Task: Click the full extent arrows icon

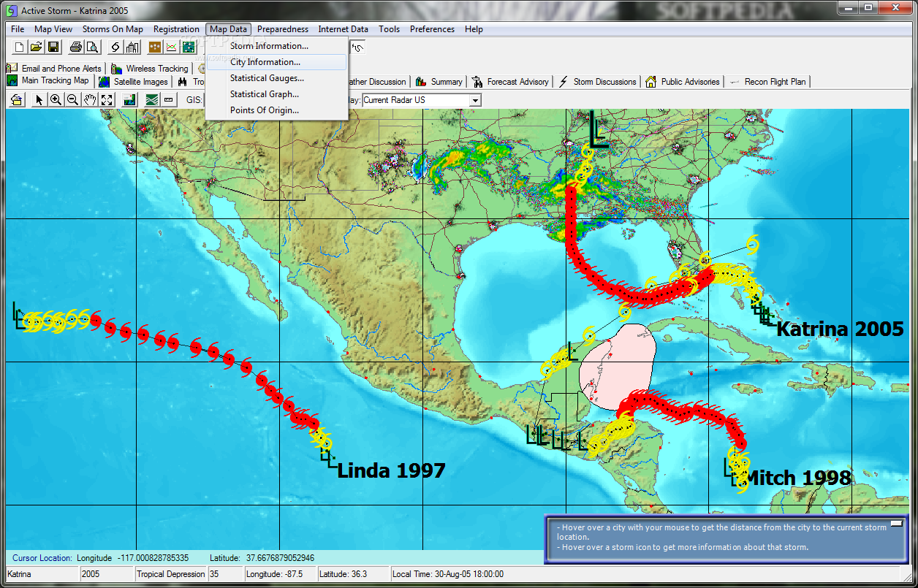Action: pyautogui.click(x=106, y=100)
